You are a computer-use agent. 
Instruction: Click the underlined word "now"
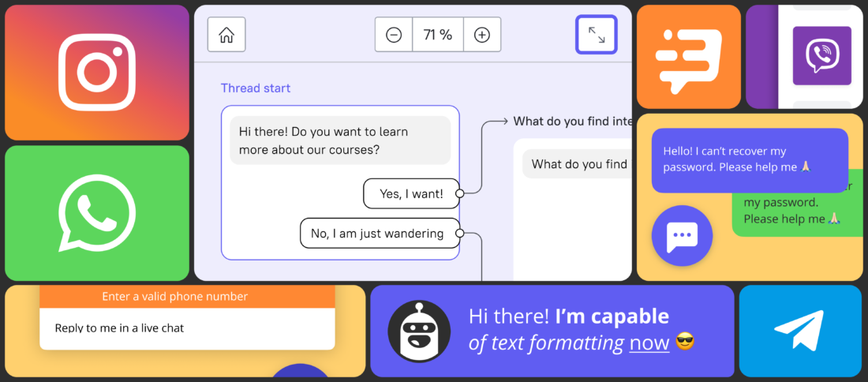click(649, 343)
